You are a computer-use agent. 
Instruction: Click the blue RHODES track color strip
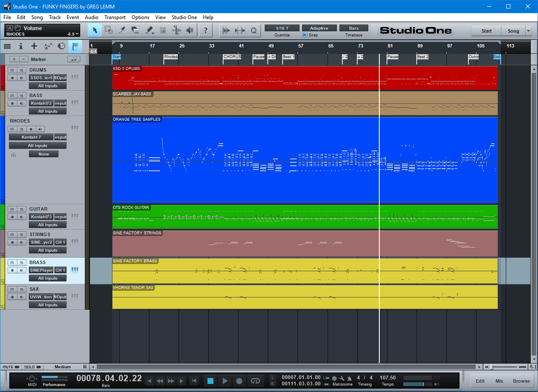coord(2,160)
